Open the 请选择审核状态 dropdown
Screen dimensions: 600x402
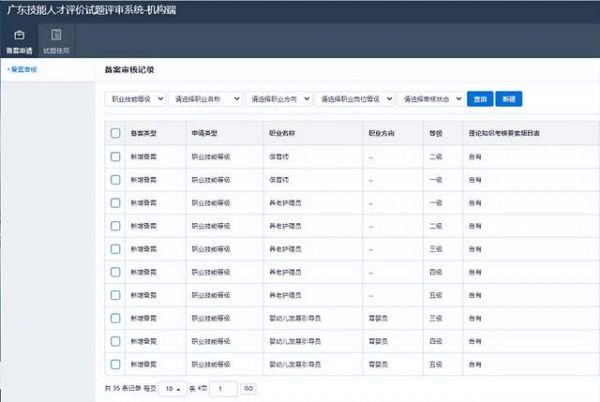tap(431, 99)
